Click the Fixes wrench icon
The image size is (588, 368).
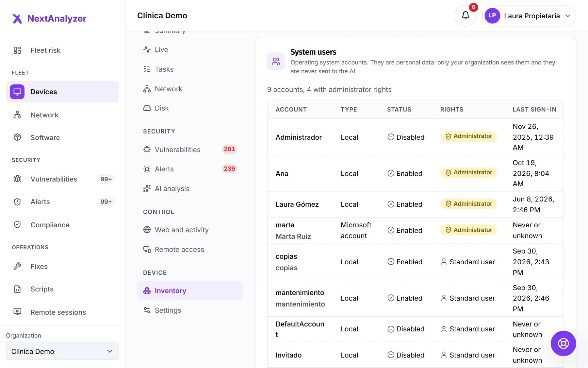coord(17,266)
